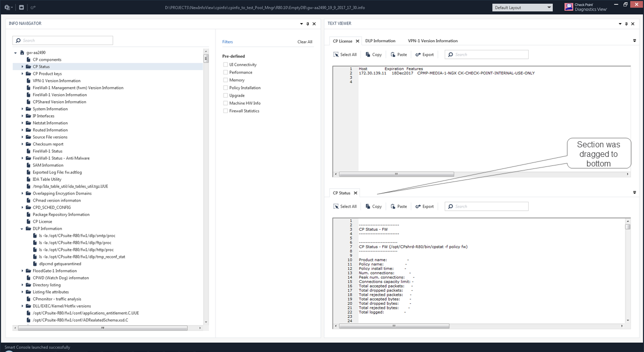Expand the IP Interfaces node
The height and width of the screenshot is (352, 644).
coord(22,116)
